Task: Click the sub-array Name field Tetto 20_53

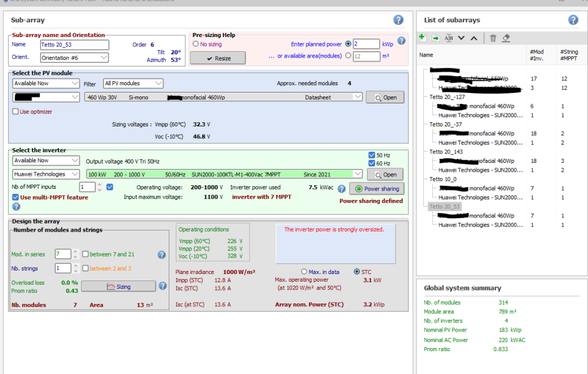Action: (x=75, y=45)
